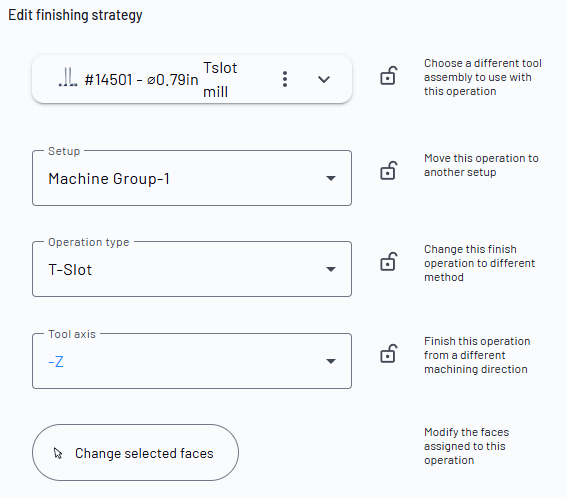This screenshot has height=497, width=567.
Task: Select the T-Slot operation type value
Action: pos(70,270)
